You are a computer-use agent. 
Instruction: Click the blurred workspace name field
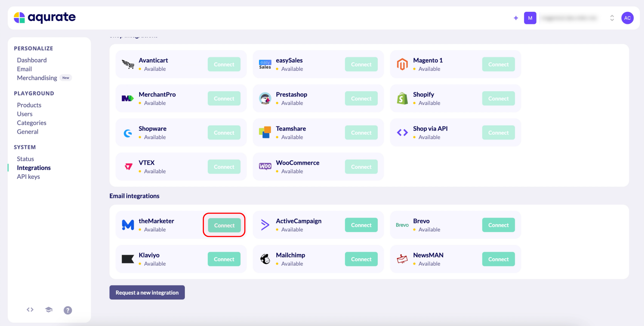point(570,18)
